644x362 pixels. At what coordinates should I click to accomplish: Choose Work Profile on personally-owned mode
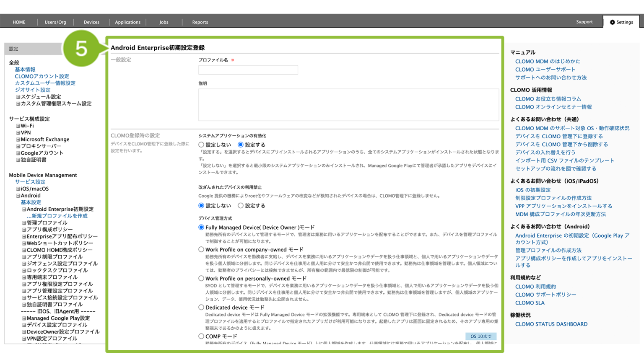click(201, 279)
